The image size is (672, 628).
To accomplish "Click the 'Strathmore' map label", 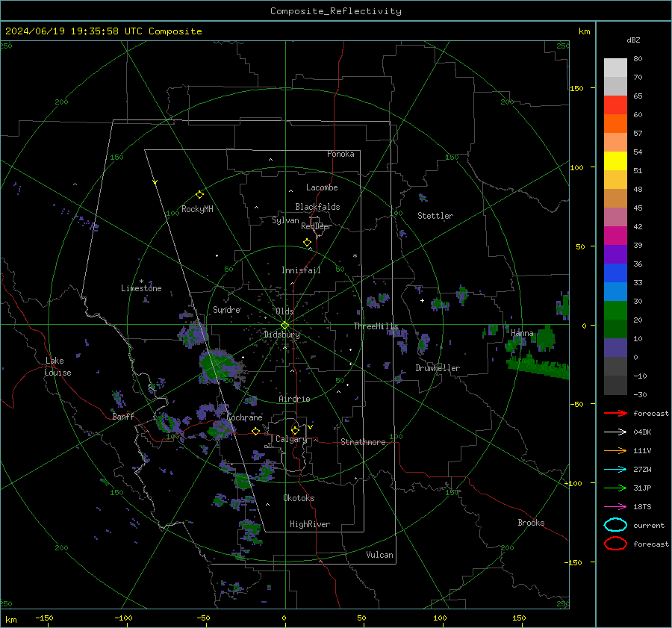I will (363, 442).
